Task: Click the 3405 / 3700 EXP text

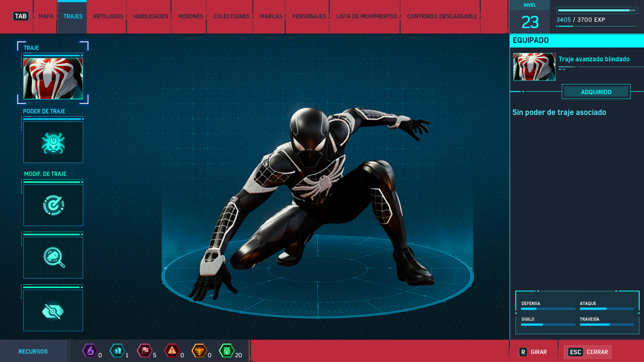Action: [581, 20]
